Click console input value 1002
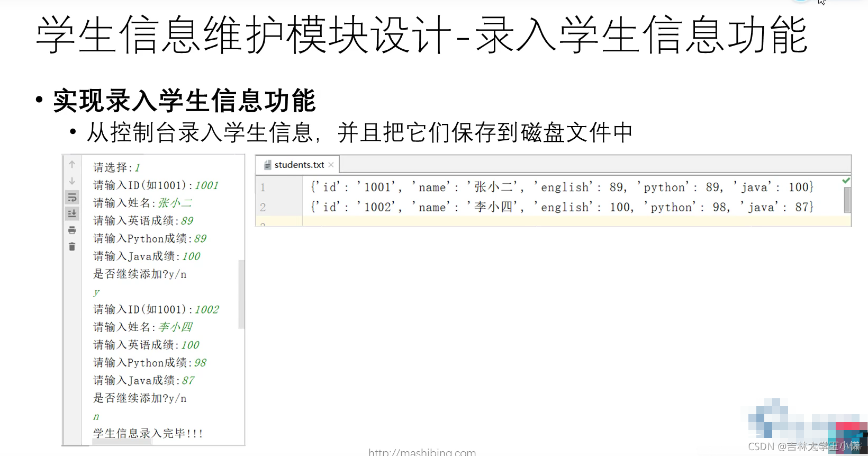 point(207,309)
